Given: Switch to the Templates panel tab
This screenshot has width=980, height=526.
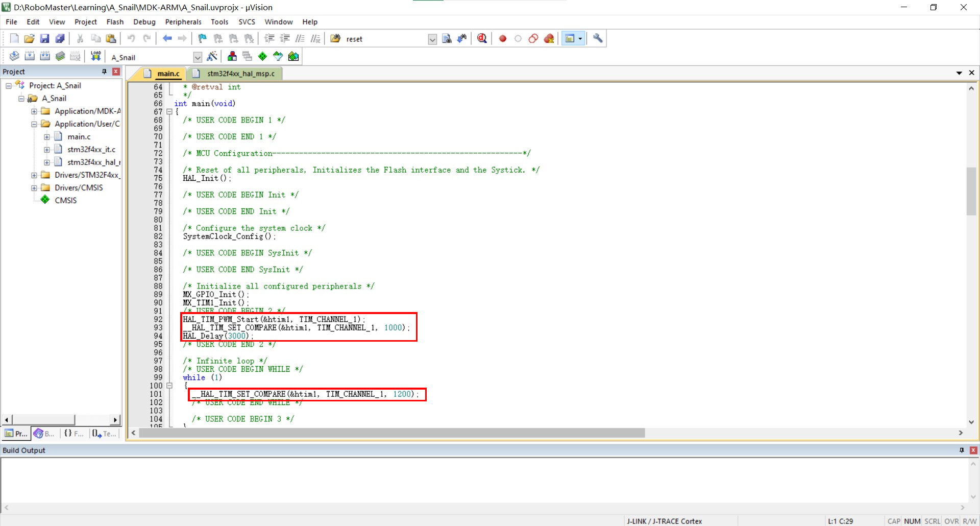Looking at the screenshot, I should (104, 434).
